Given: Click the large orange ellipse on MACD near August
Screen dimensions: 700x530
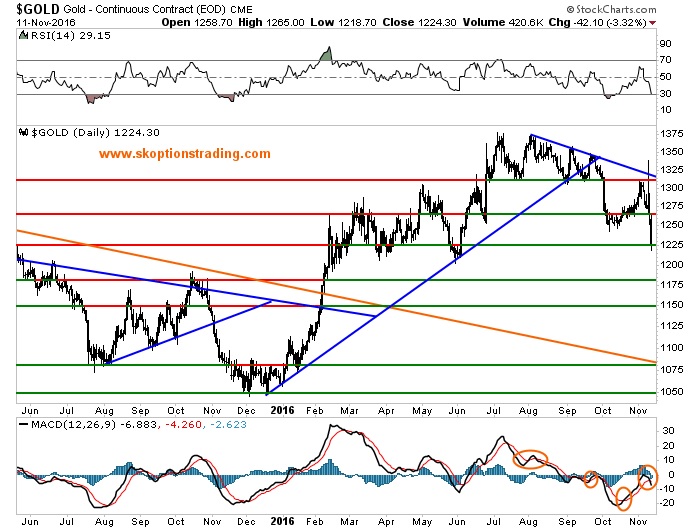Looking at the screenshot, I should (x=531, y=458).
